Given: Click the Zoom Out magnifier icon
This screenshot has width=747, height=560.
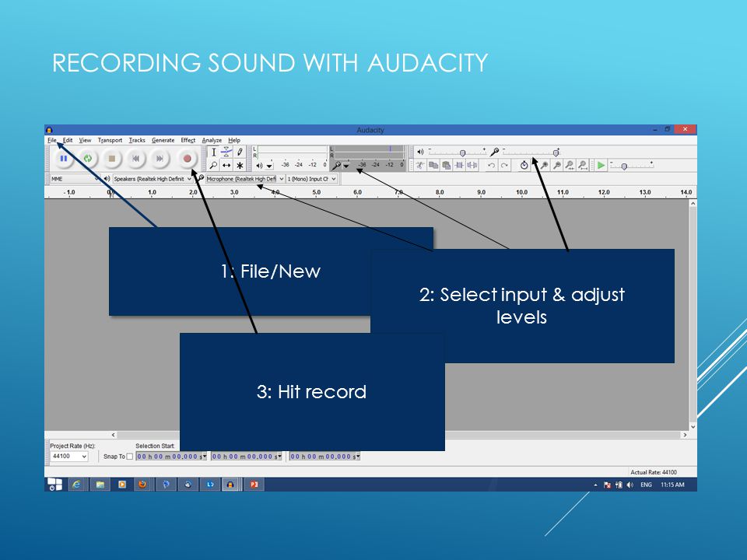Looking at the screenshot, I should (x=557, y=165).
